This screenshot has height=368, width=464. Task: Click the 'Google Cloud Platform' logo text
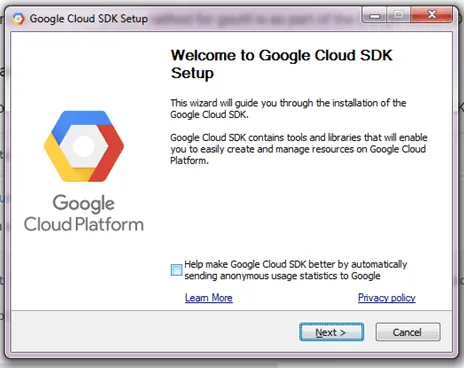click(x=84, y=213)
